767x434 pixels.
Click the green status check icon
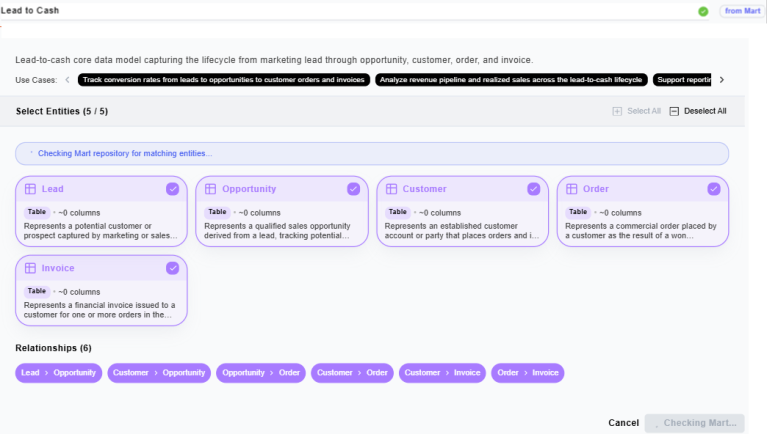click(x=703, y=11)
